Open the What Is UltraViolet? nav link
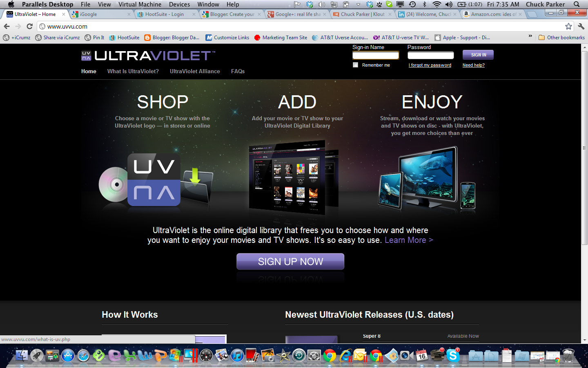The image size is (588, 368). [x=133, y=71]
